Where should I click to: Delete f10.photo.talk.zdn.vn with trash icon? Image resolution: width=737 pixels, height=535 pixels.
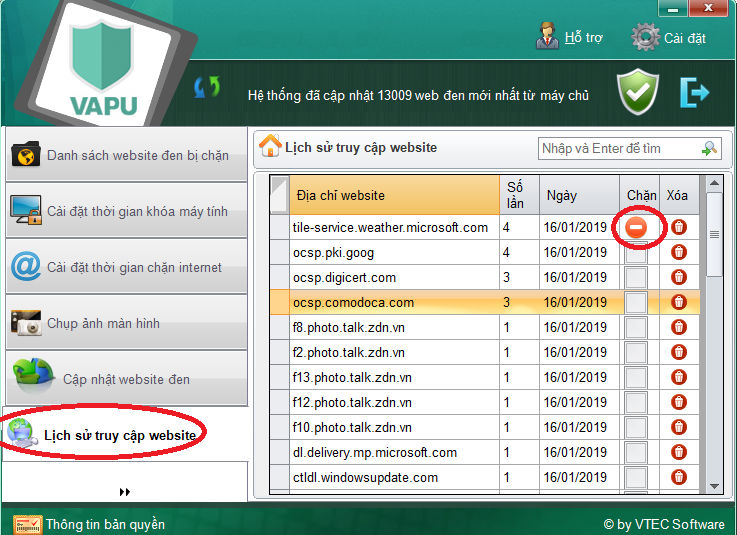pyautogui.click(x=679, y=426)
